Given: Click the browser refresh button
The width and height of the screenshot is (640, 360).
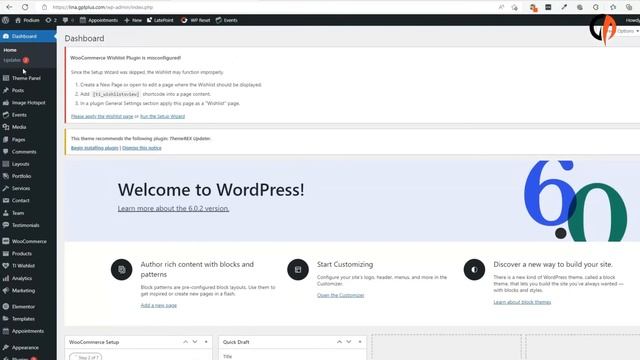Looking at the screenshot, I should [x=25, y=7].
